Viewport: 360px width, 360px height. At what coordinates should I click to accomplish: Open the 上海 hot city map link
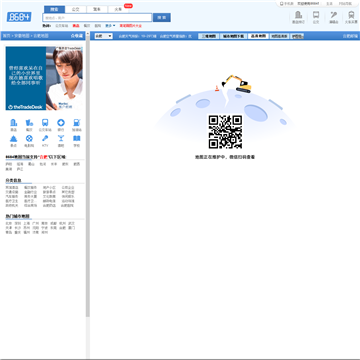click(27, 223)
